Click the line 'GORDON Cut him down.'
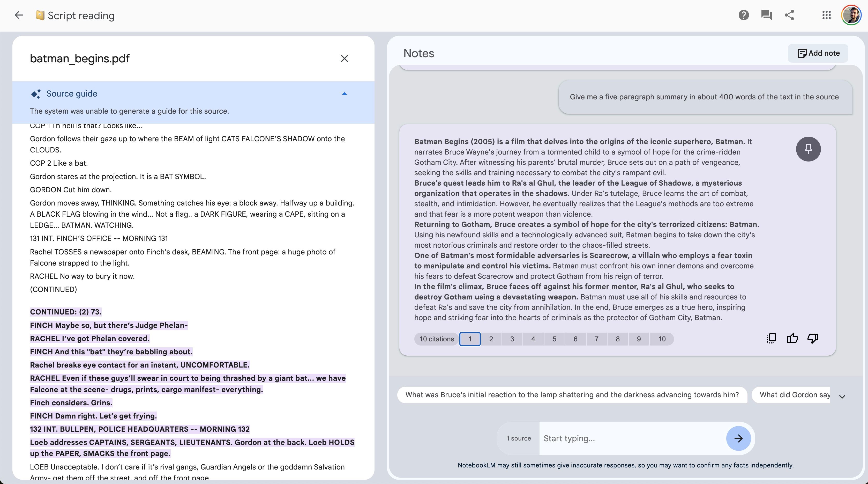868x484 pixels. coord(70,189)
